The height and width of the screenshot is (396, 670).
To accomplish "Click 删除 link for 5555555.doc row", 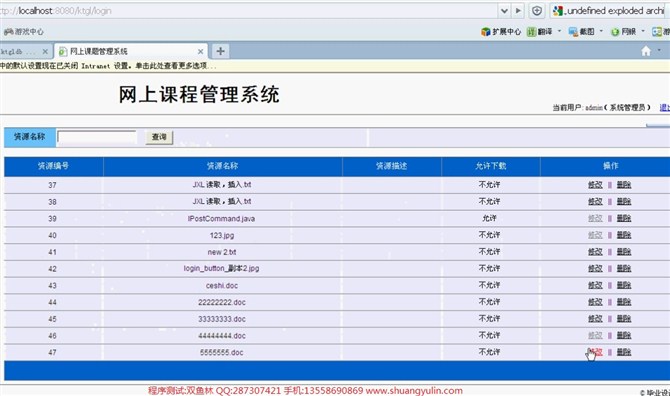I will 624,352.
